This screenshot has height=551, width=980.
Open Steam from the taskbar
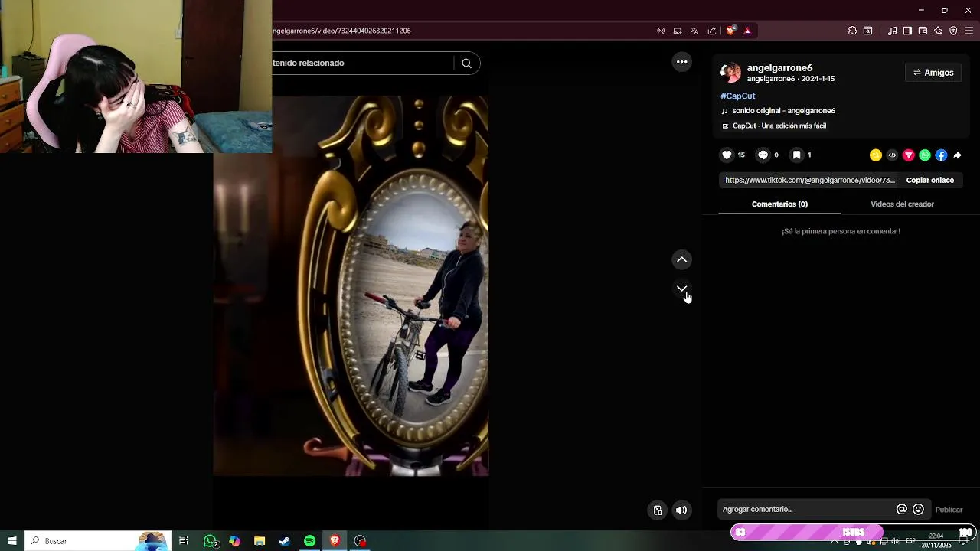(x=284, y=541)
